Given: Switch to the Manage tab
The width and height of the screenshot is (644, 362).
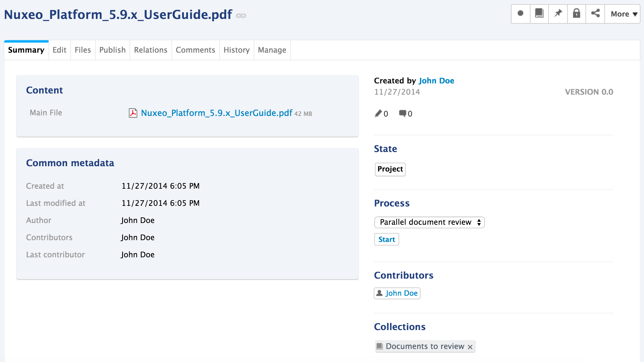Looking at the screenshot, I should (x=272, y=50).
